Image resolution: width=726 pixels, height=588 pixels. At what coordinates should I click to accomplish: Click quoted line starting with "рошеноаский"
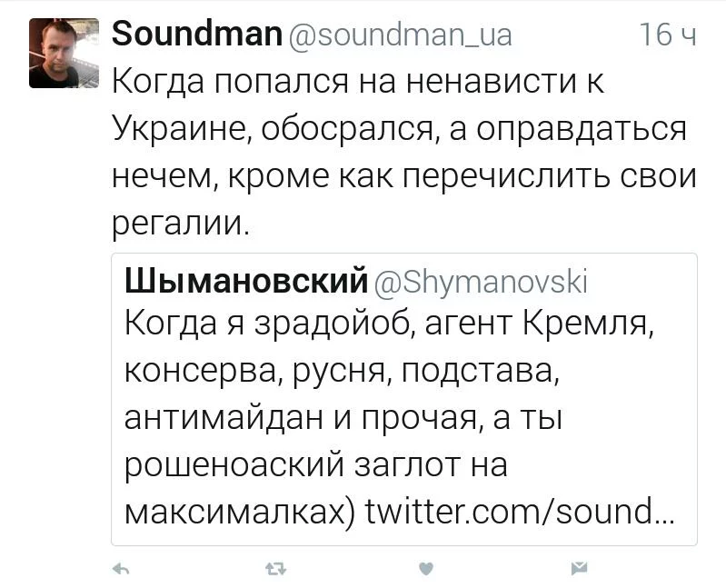coord(313,465)
